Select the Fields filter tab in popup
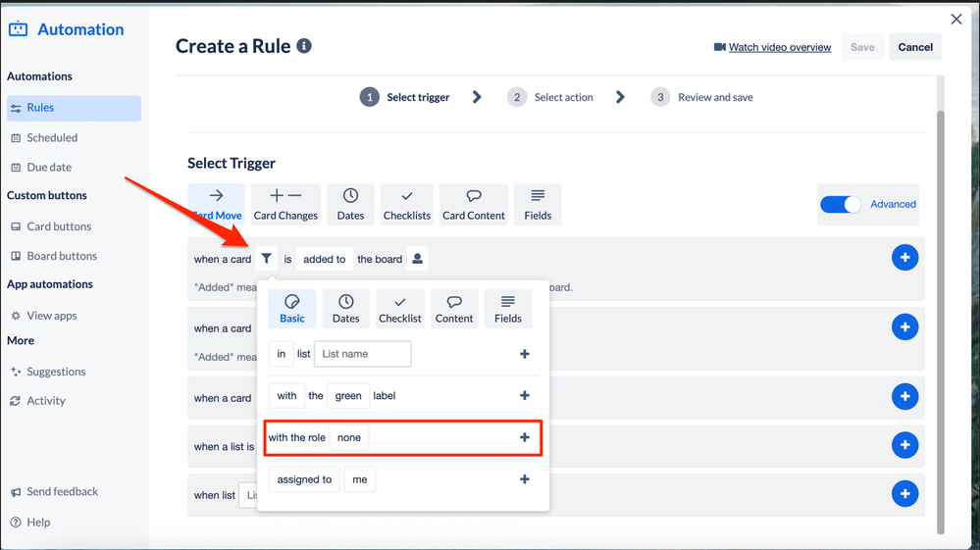The image size is (980, 550). [507, 309]
